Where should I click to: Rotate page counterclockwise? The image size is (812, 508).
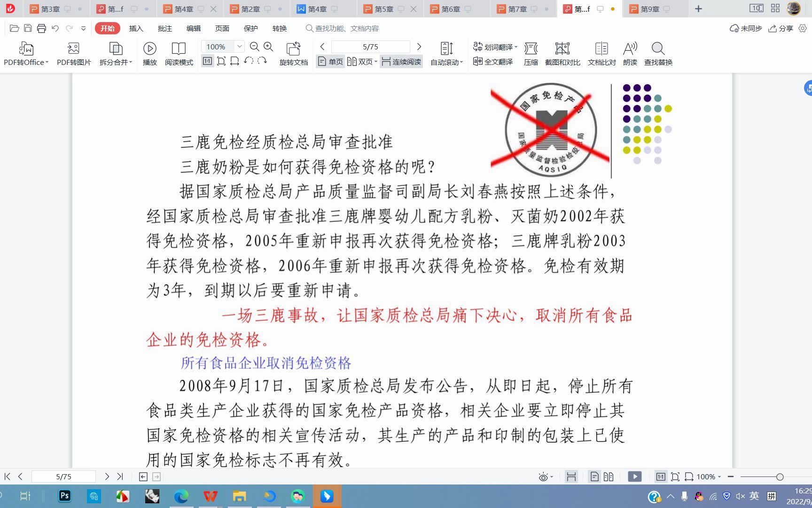[x=249, y=61]
